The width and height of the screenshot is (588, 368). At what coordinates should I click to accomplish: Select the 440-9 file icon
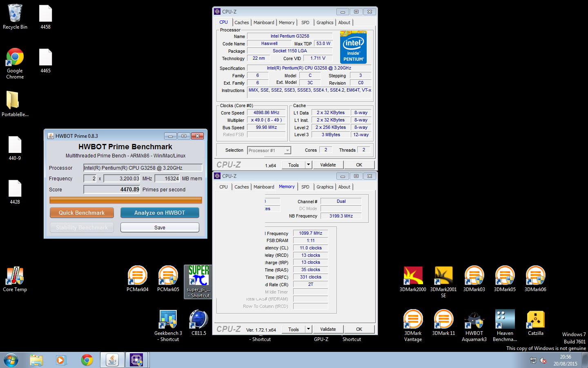click(15, 148)
